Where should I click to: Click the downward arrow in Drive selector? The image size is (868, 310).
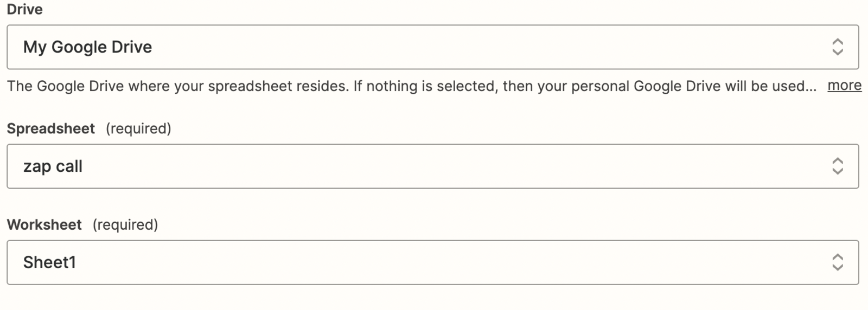(838, 52)
